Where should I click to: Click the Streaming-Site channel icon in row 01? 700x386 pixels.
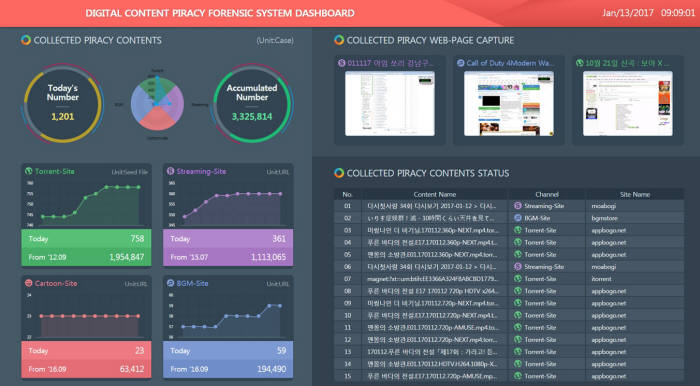[518, 206]
